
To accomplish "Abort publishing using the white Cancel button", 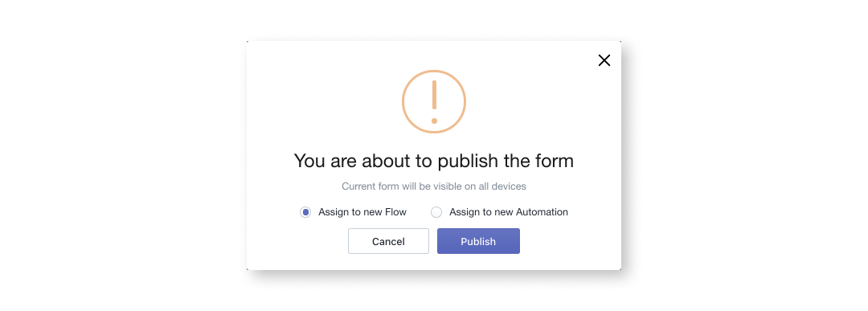I will click(388, 241).
